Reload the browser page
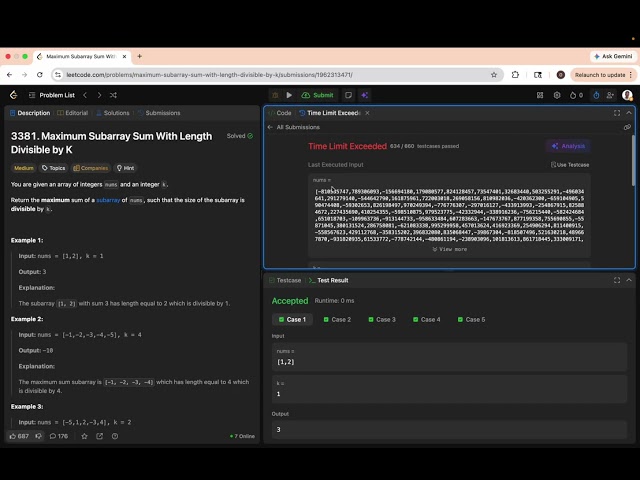The height and width of the screenshot is (480, 640). click(x=40, y=75)
